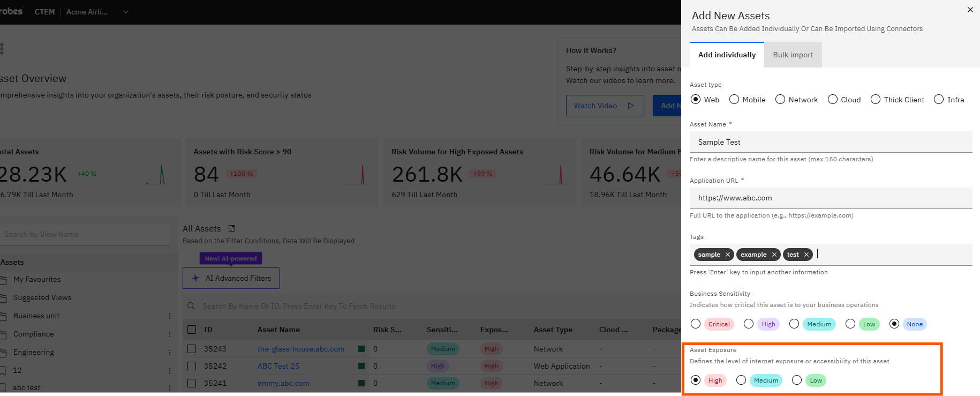Expand the Compliance folder
Screen dimensions: 980x396
tap(3, 334)
